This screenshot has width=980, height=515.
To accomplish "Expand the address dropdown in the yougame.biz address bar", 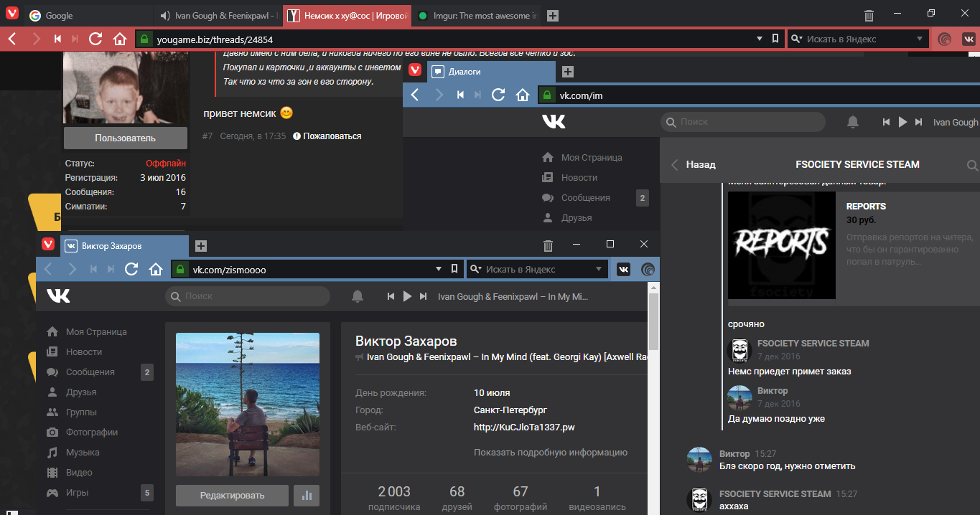I will tap(760, 39).
